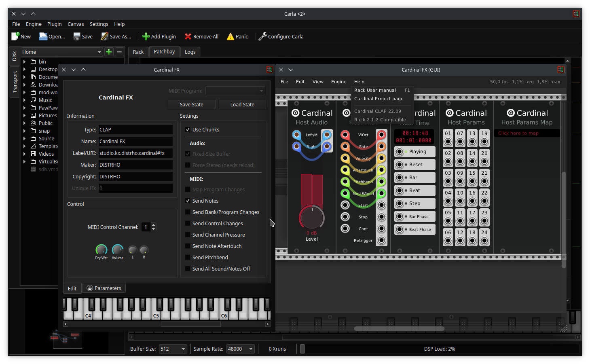
Task: Enable Send Pitchbend checkbox
Action: pyautogui.click(x=188, y=257)
